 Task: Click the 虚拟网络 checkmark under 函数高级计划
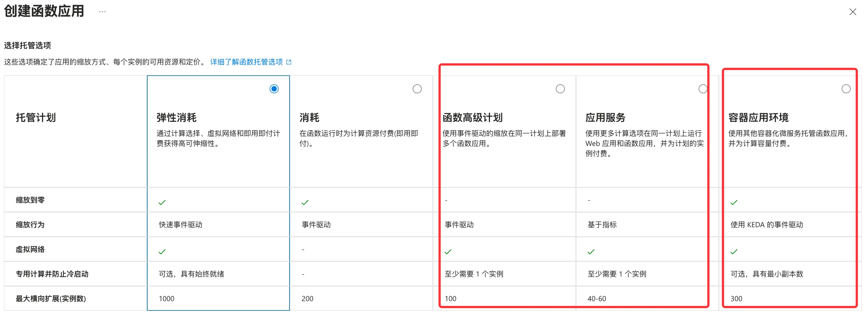[x=448, y=252]
